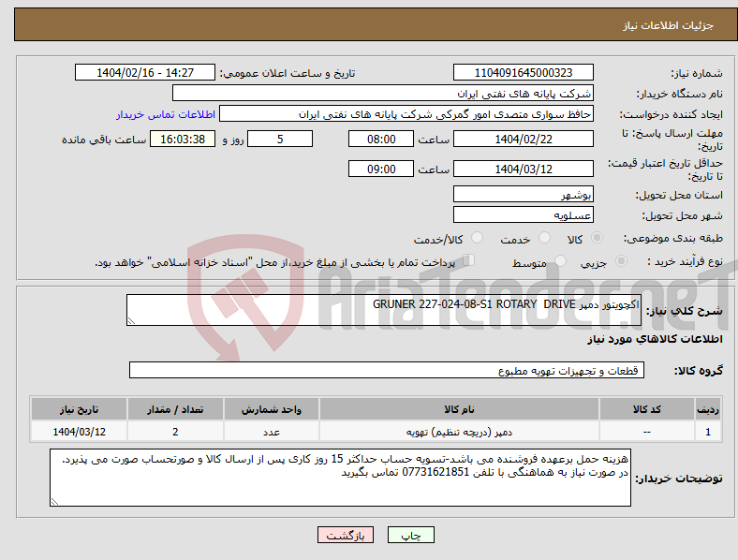Click the تعداد / مقدار column header

(175, 409)
